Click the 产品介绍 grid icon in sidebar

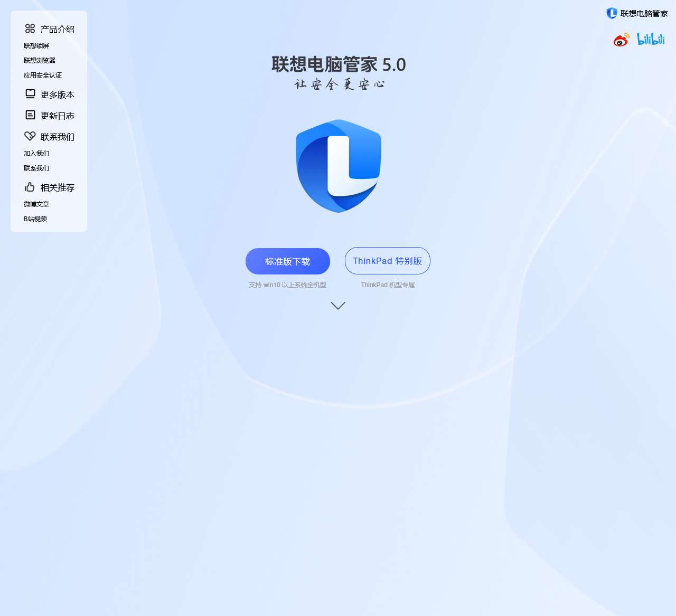[30, 29]
